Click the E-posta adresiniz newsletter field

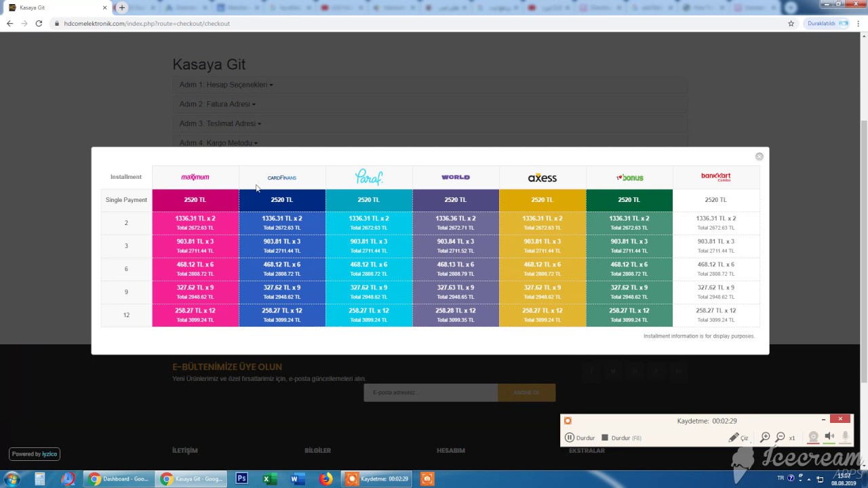431,392
